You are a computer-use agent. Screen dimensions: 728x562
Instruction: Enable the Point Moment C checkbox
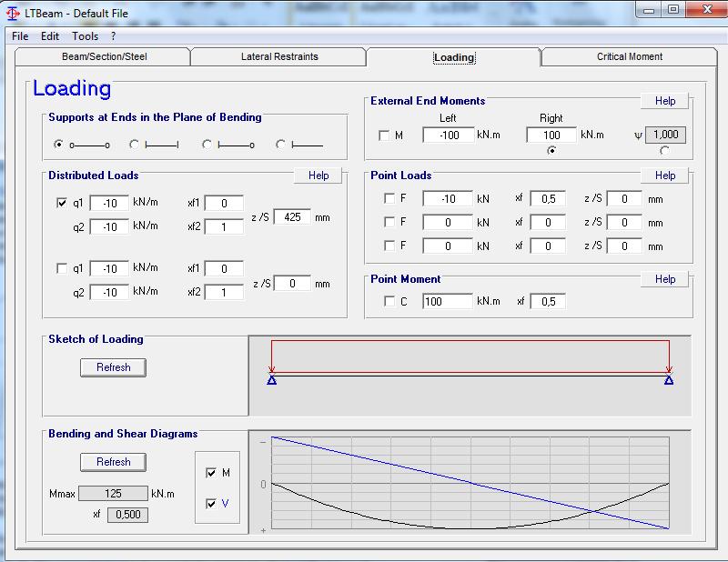[389, 301]
